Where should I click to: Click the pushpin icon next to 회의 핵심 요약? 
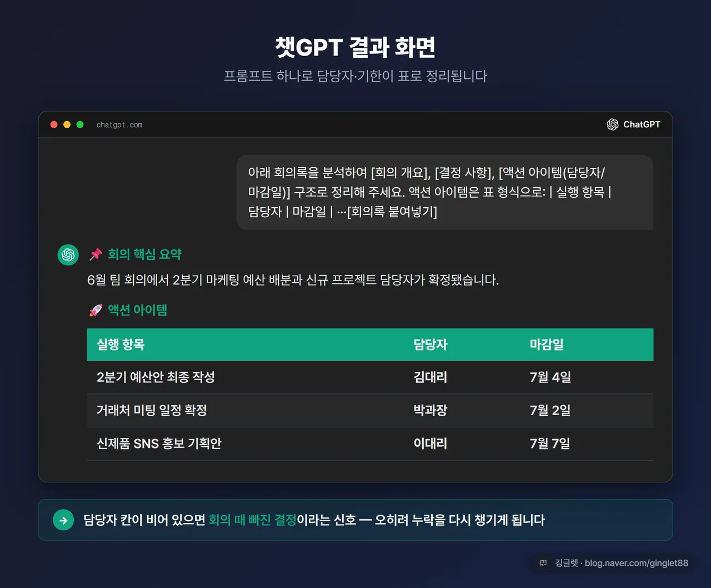(x=96, y=254)
